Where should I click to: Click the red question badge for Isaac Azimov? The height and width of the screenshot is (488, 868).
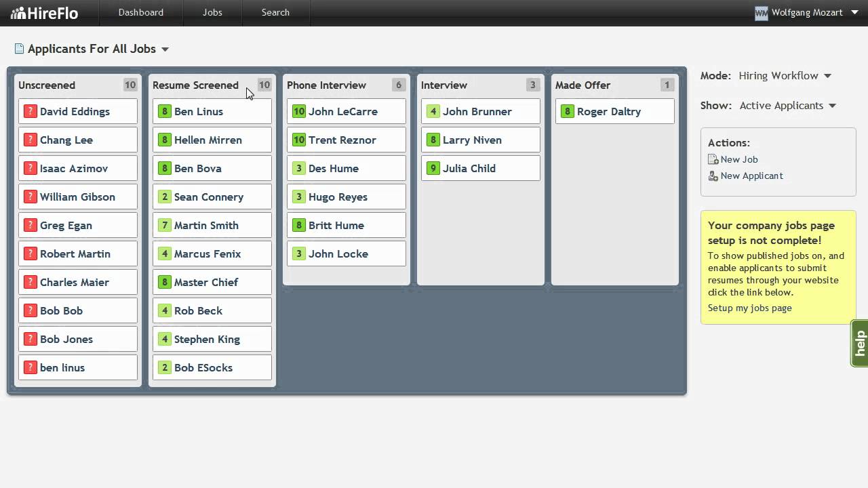pyautogui.click(x=30, y=168)
